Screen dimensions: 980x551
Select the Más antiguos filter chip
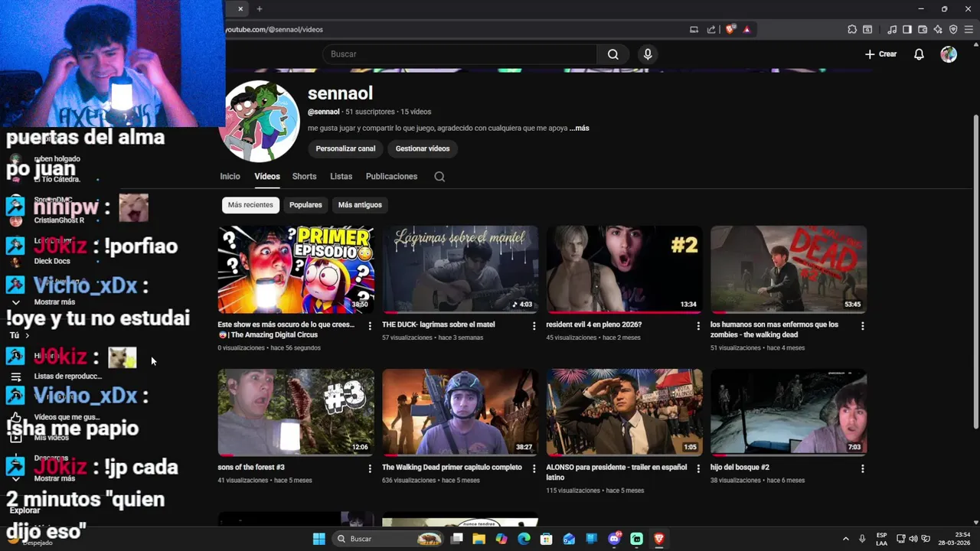click(x=360, y=205)
